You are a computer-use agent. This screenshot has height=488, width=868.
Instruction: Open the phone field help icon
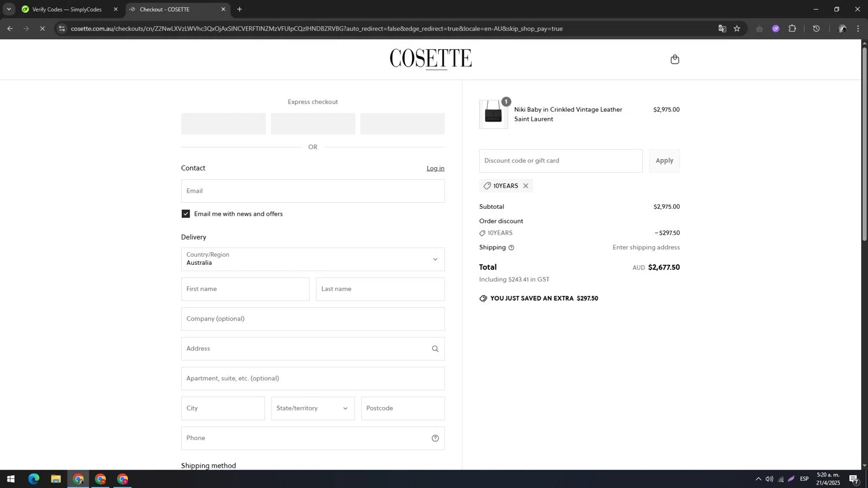[x=435, y=438]
